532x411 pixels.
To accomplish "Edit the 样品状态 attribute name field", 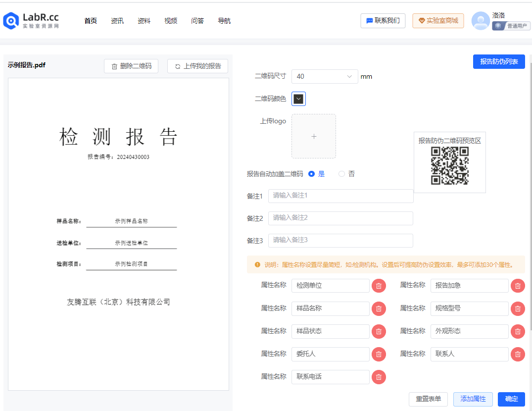I will tap(331, 331).
